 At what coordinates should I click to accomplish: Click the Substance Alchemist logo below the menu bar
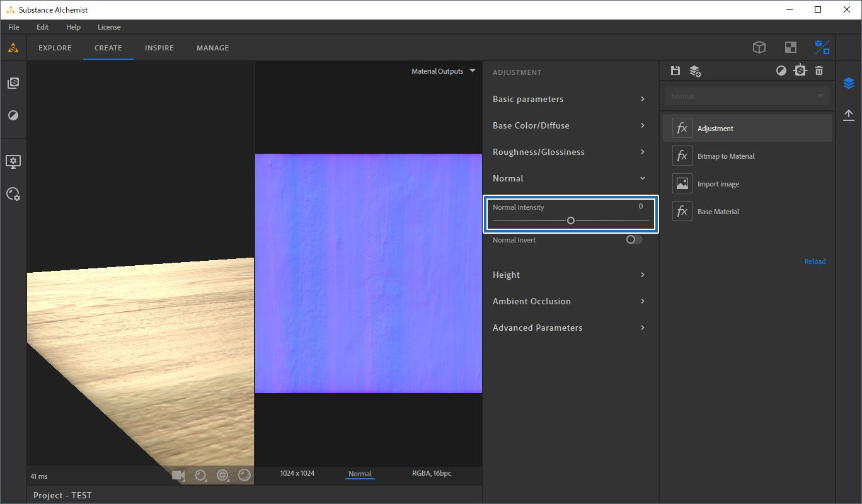coord(13,47)
